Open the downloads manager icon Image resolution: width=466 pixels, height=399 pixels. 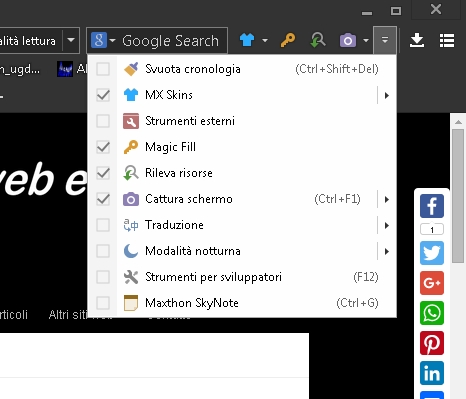[417, 40]
